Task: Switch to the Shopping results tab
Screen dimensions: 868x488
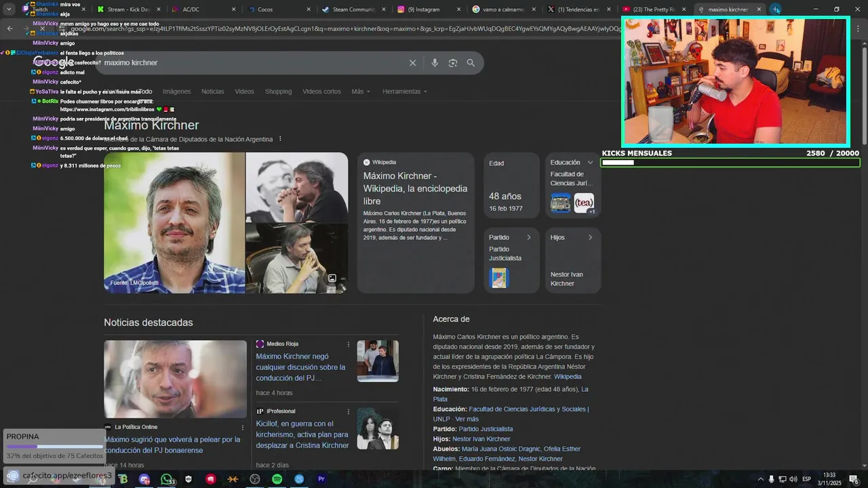Action: pos(278,91)
